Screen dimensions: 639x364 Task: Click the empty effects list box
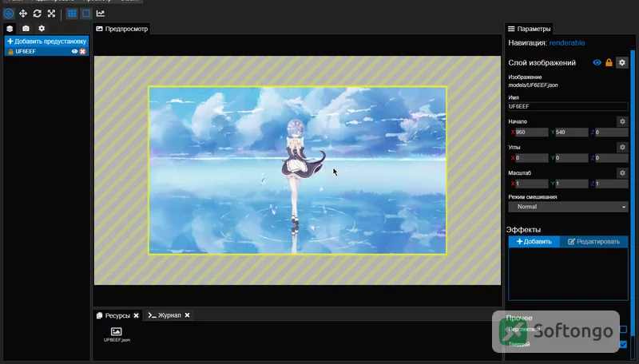[568, 274]
